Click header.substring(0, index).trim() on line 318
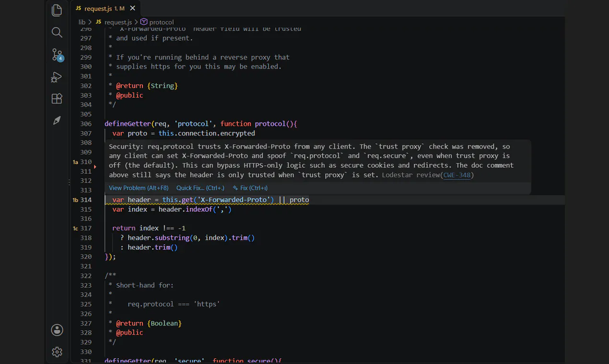Screen dimensions: 609x364 (191, 238)
